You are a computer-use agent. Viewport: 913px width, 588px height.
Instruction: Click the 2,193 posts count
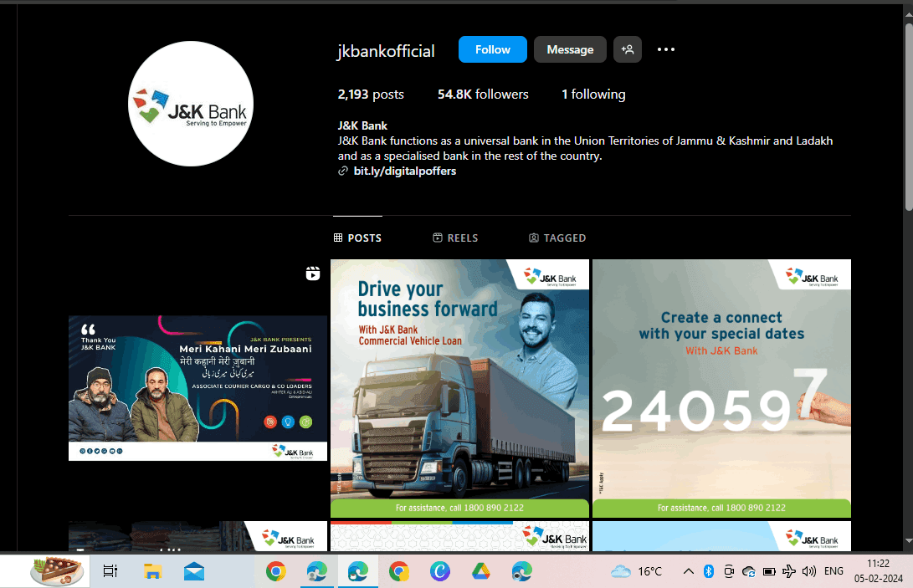click(371, 95)
